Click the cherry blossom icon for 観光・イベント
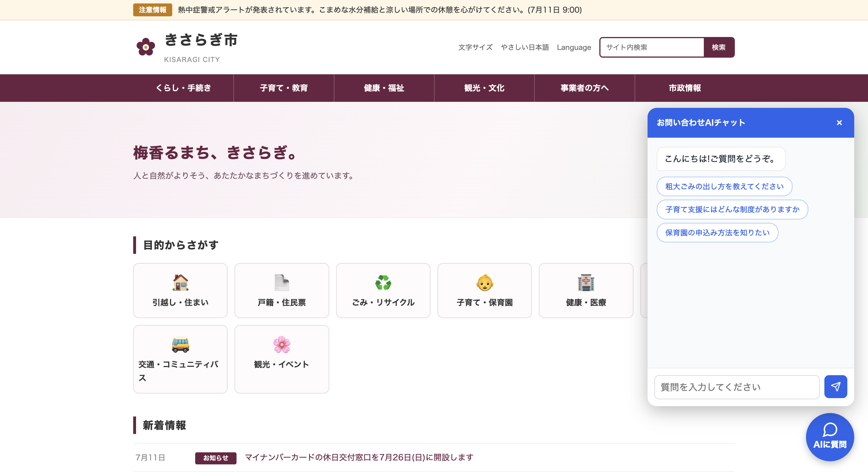The height and width of the screenshot is (475, 868). pyautogui.click(x=282, y=344)
